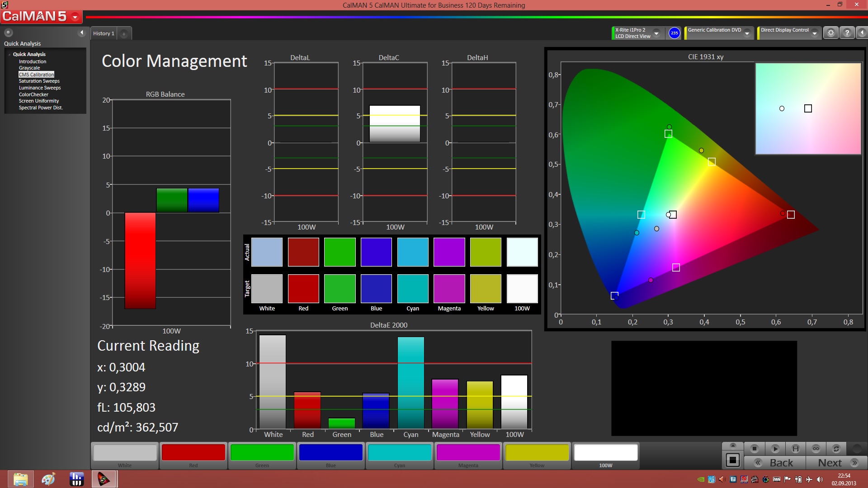
Task: Click the read series bracket icon
Action: (796, 449)
